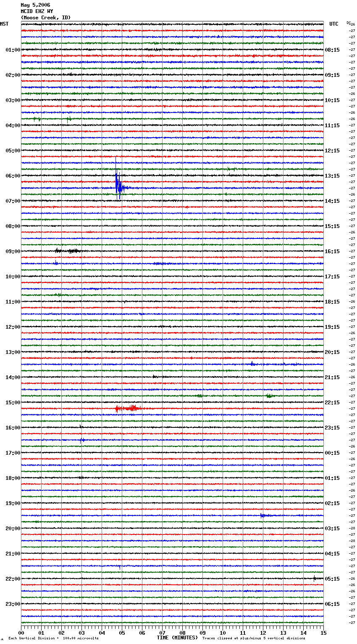Click the "17:15" UTC time label
Viewport: 357px width, 644px height.
pyautogui.click(x=332, y=277)
